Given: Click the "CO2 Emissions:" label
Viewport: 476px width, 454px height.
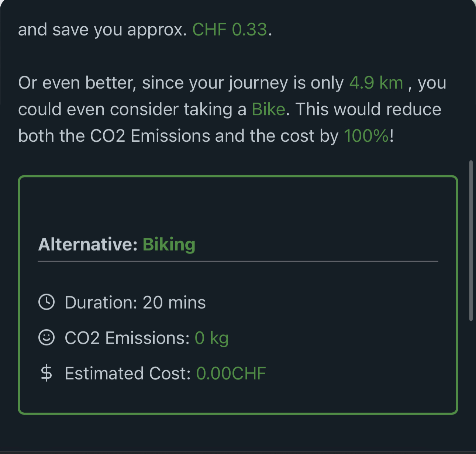Looking at the screenshot, I should point(127,338).
